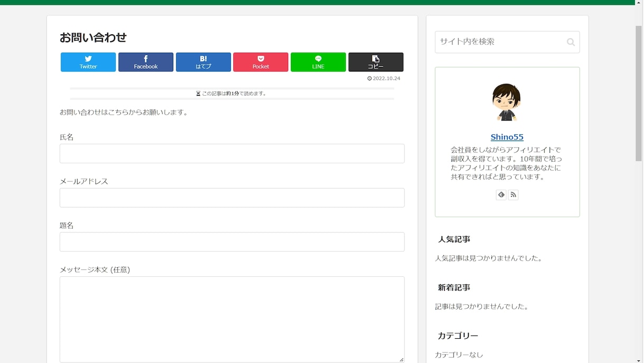Save the page to Pocket
This screenshot has height=363, width=644.
(x=261, y=62)
